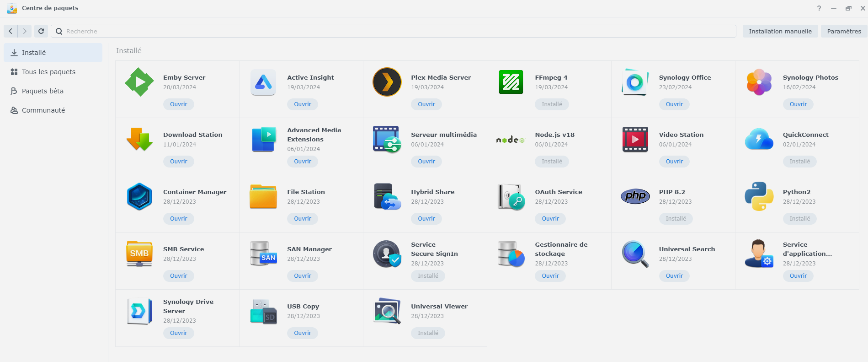868x362 pixels.
Task: Click the Universal Search magnifier icon
Action: [635, 254]
